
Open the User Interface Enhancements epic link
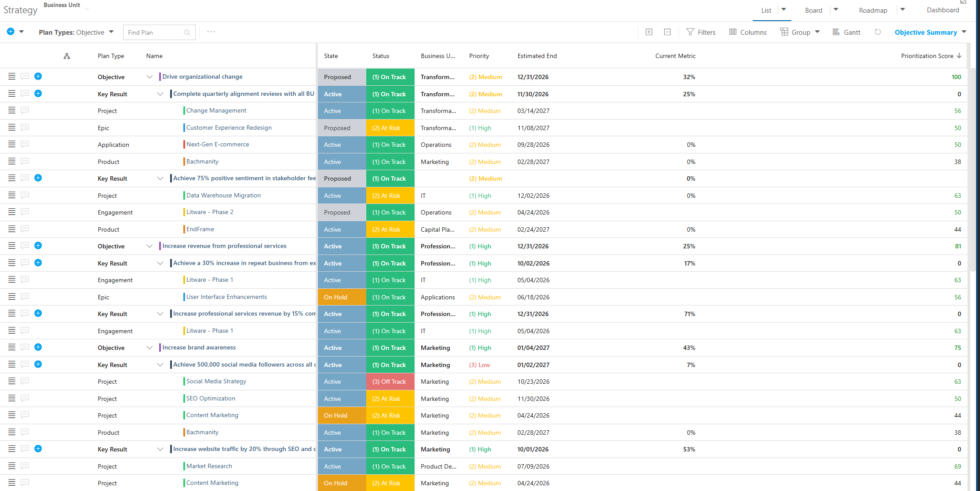point(226,297)
